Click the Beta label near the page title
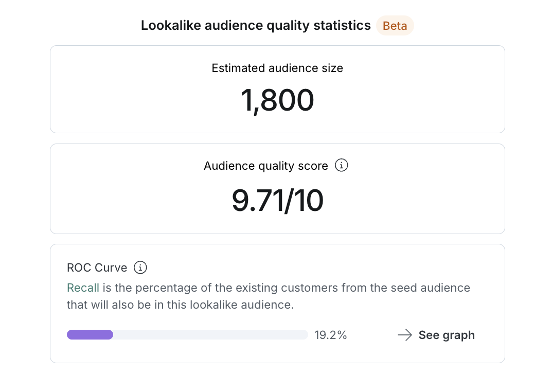534x392 pixels. (x=395, y=25)
